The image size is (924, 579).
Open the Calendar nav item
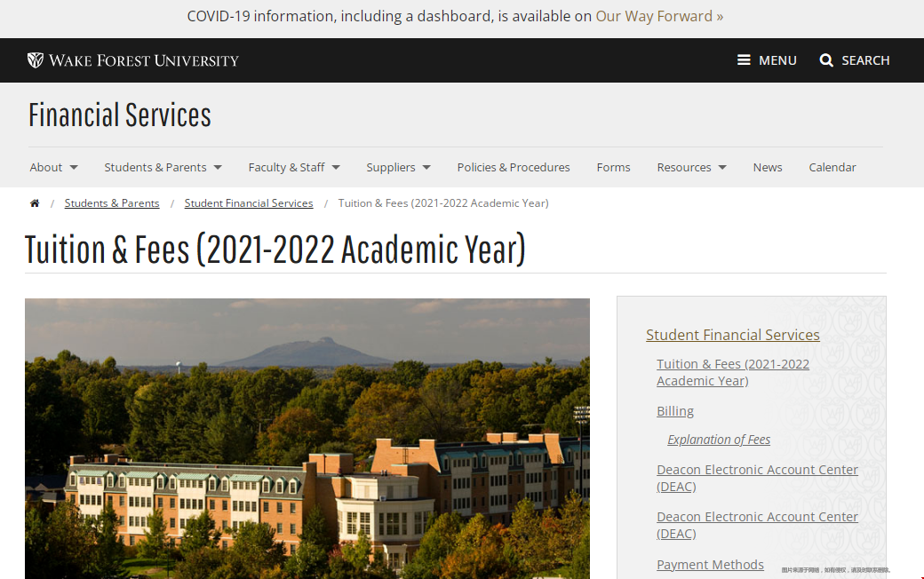click(832, 167)
